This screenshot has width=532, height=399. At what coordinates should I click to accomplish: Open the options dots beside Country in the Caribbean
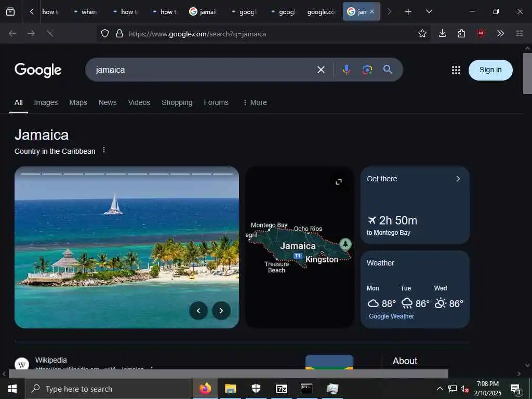click(104, 150)
